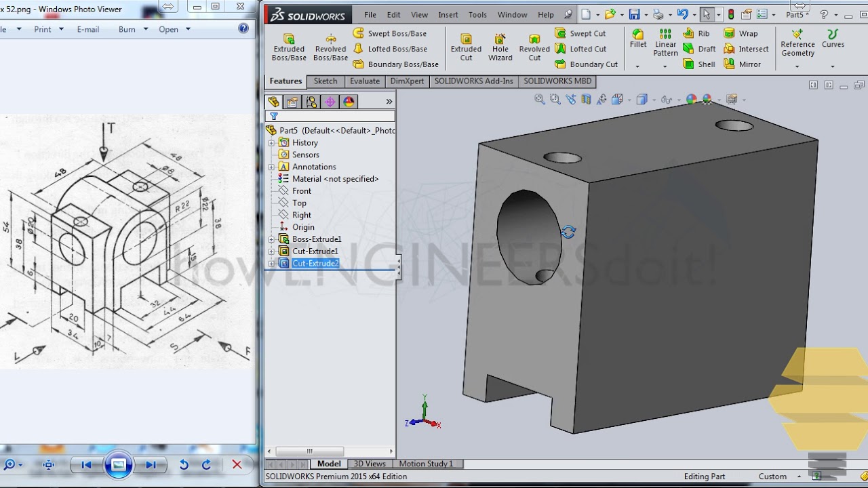Click the Linear Pattern tool
The image size is (868, 488).
[x=665, y=43]
